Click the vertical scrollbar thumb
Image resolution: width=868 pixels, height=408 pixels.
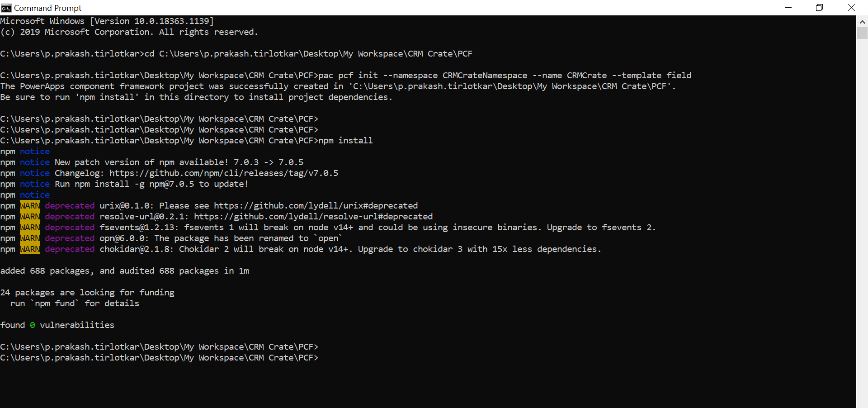(x=862, y=33)
